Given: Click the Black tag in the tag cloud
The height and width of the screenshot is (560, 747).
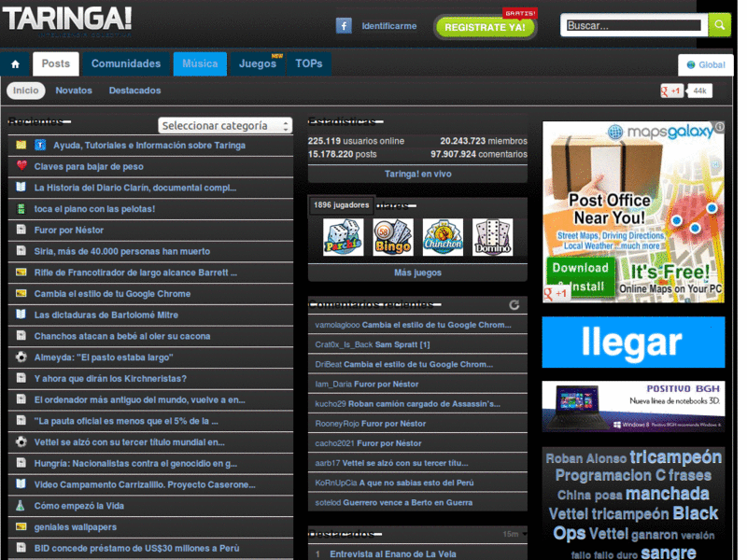Looking at the screenshot, I should pyautogui.click(x=696, y=513).
